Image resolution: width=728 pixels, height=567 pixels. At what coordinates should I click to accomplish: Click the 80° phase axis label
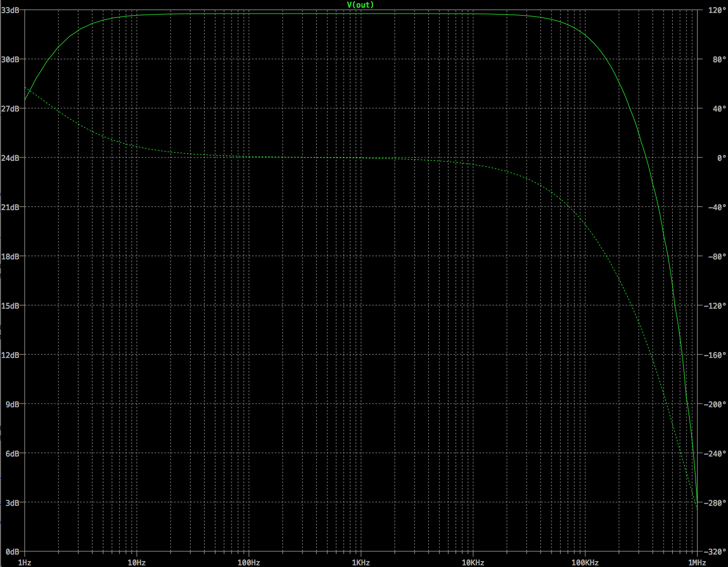719,59
